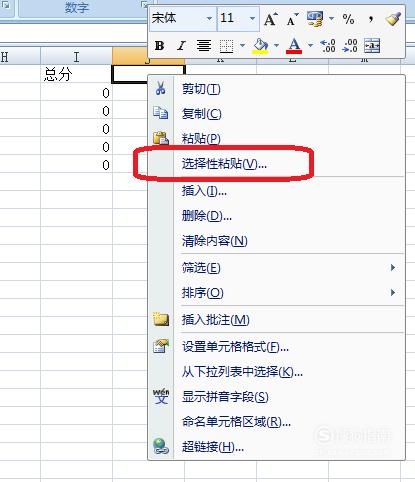Open the 数字 group dialog launcher

(144, 5)
